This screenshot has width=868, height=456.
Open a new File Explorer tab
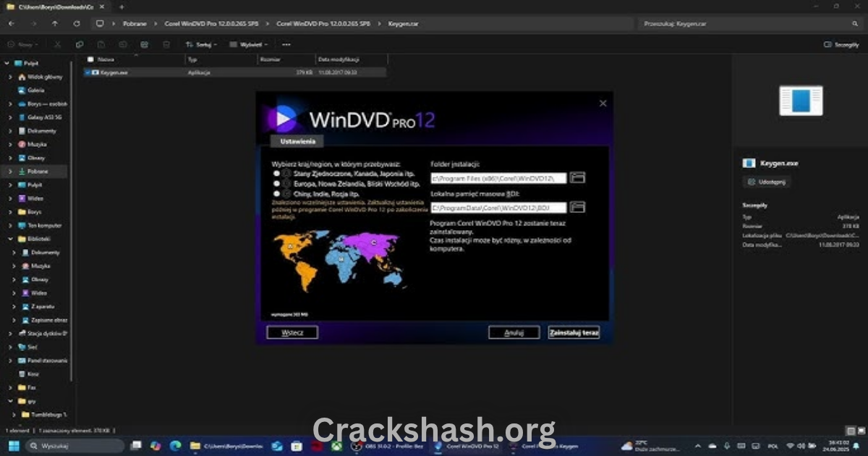click(x=122, y=7)
